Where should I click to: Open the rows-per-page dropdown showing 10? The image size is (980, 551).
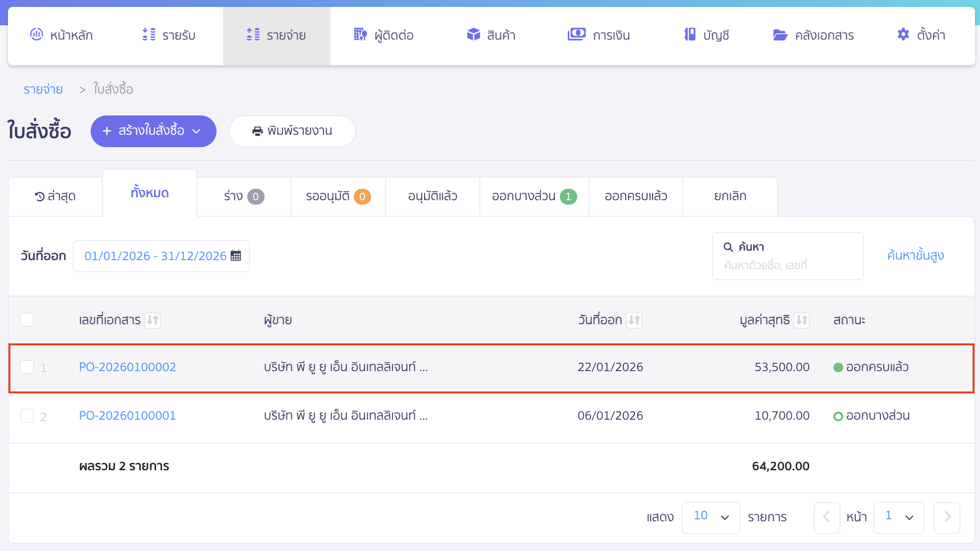click(710, 517)
